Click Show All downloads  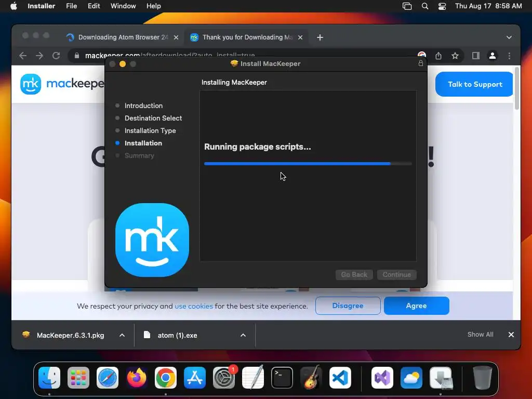[480, 335]
